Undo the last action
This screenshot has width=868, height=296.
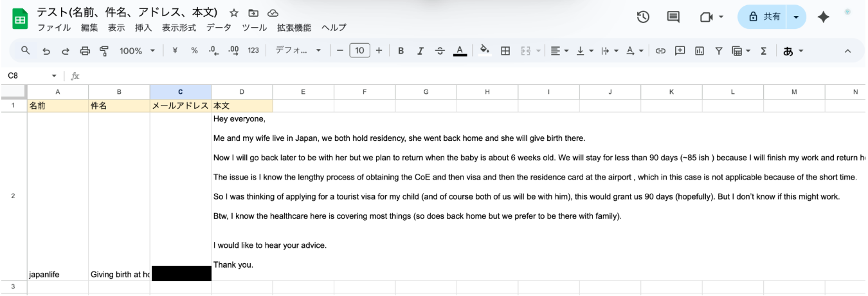(46, 51)
